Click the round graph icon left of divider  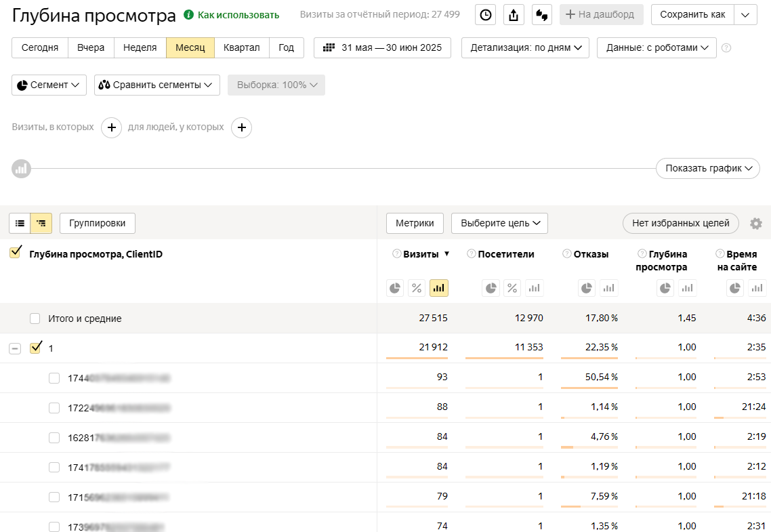pos(22,169)
